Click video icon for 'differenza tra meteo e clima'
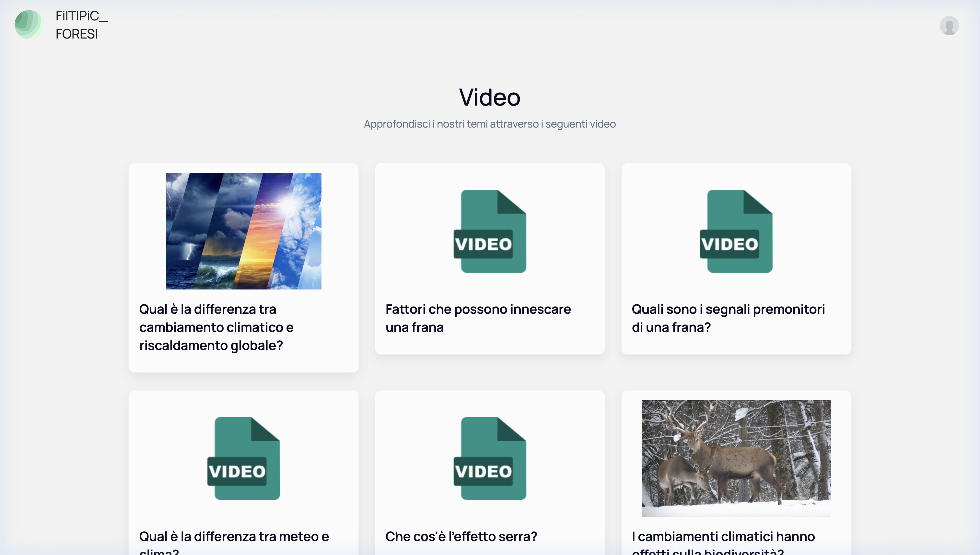This screenshot has height=555, width=980. [x=243, y=458]
